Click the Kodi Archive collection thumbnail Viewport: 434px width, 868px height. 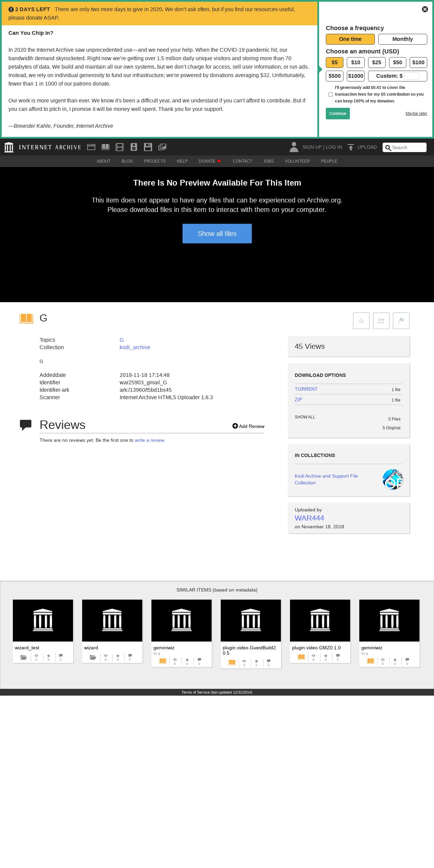click(x=393, y=479)
